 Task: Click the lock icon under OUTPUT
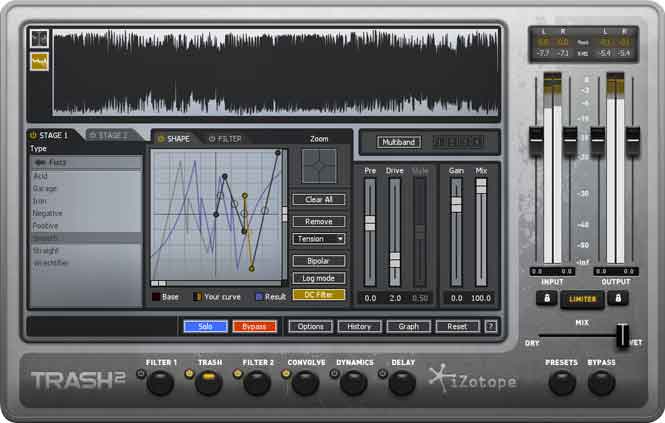(x=618, y=298)
